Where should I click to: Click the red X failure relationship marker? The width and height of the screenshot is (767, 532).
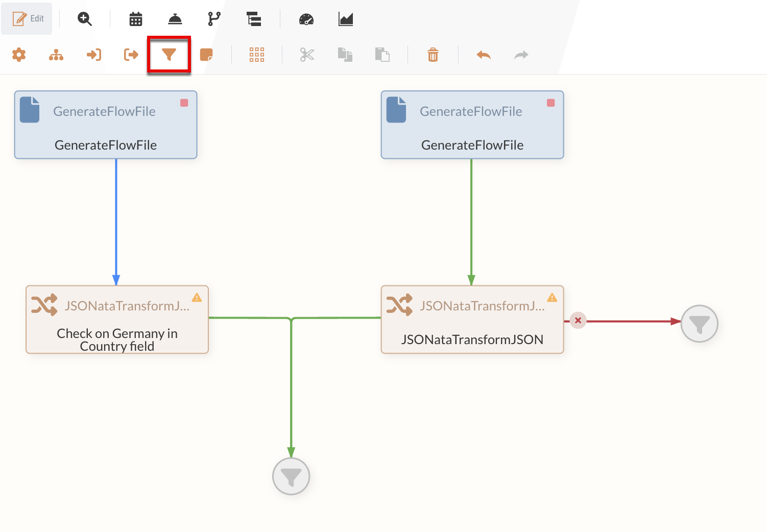(578, 321)
